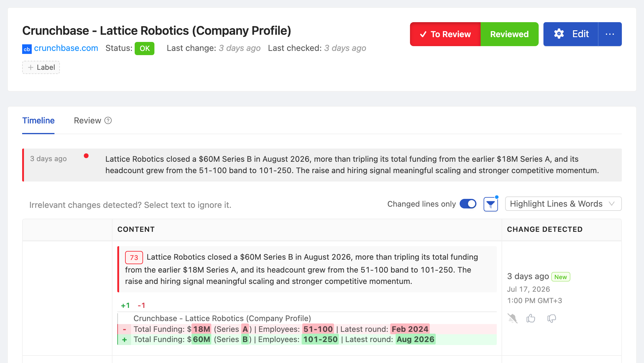The image size is (644, 363).
Task: Click the Last checked 3 days ago text
Action: (x=317, y=48)
